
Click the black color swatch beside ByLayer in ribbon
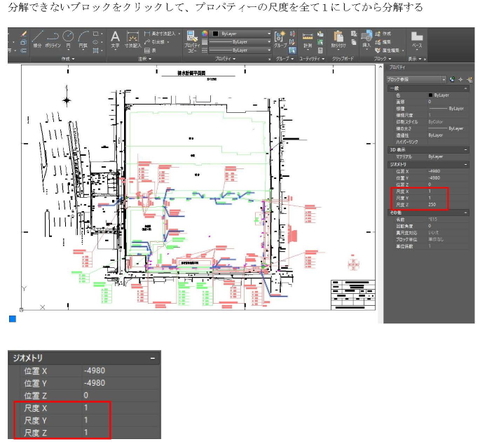click(215, 34)
